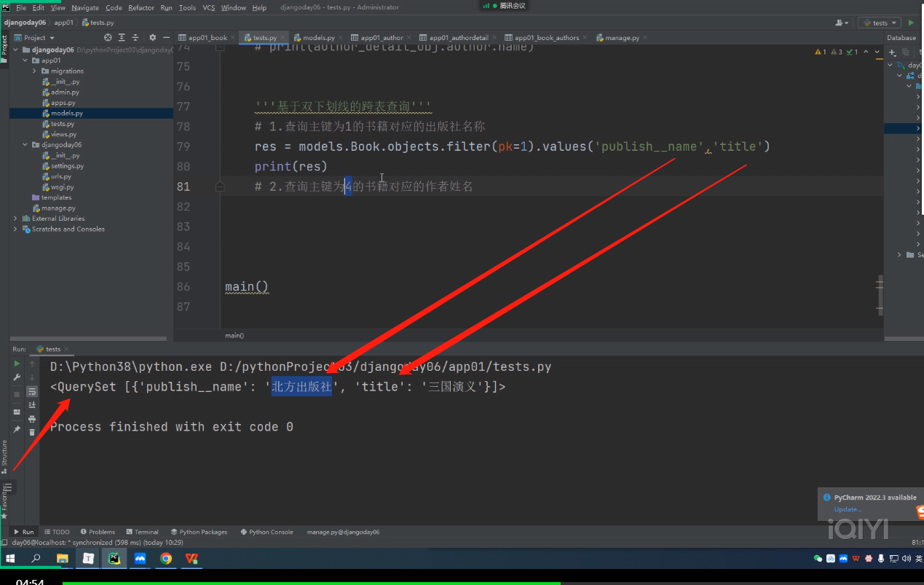Collapse the app01 folder
The image size is (924, 585).
[x=25, y=60]
